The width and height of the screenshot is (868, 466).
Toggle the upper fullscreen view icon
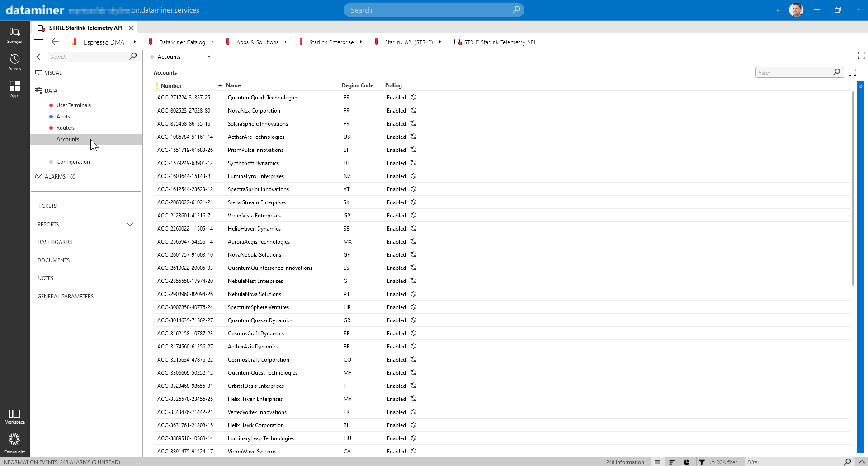pyautogui.click(x=861, y=56)
